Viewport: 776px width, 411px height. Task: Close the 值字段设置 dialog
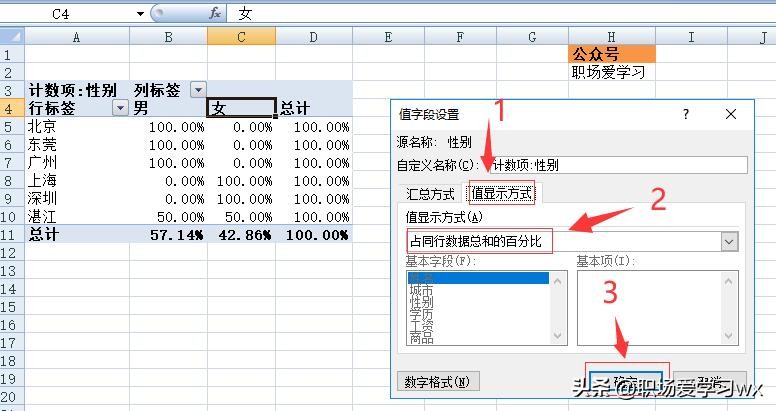731,114
